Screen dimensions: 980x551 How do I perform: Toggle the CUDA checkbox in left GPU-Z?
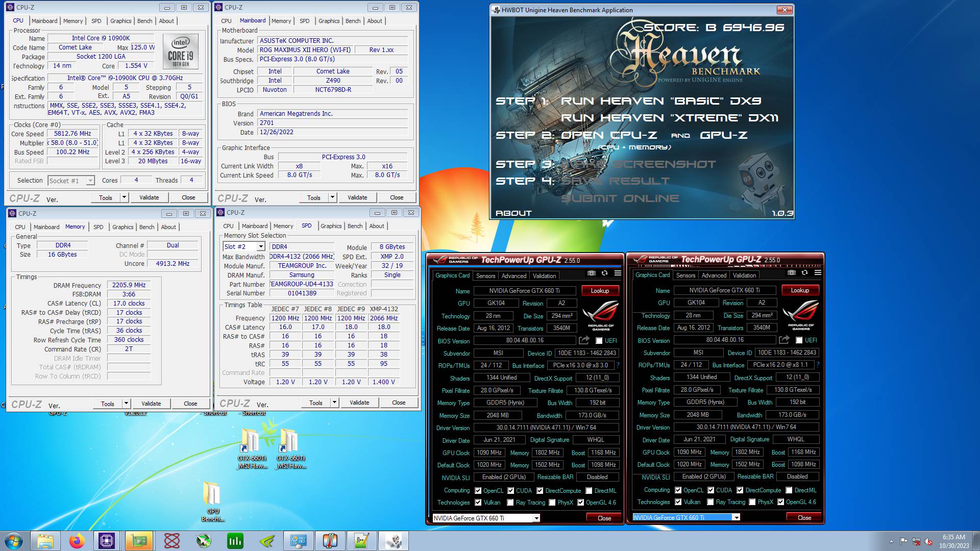(510, 491)
